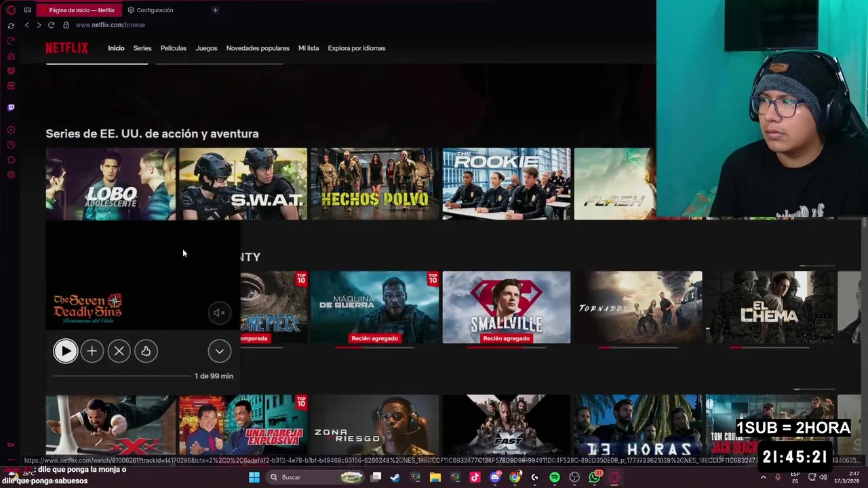Open Una Pareja Explosiva thumbnail

pos(243,425)
